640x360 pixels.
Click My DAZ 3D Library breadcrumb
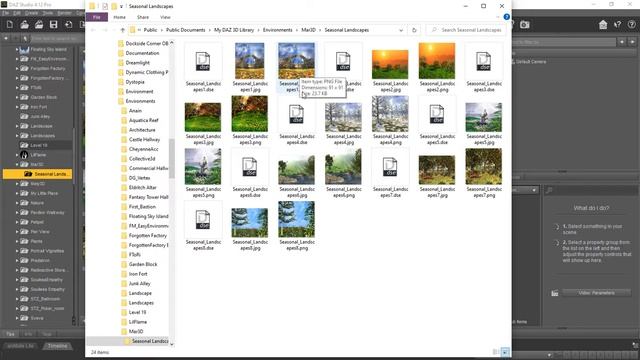(234, 30)
